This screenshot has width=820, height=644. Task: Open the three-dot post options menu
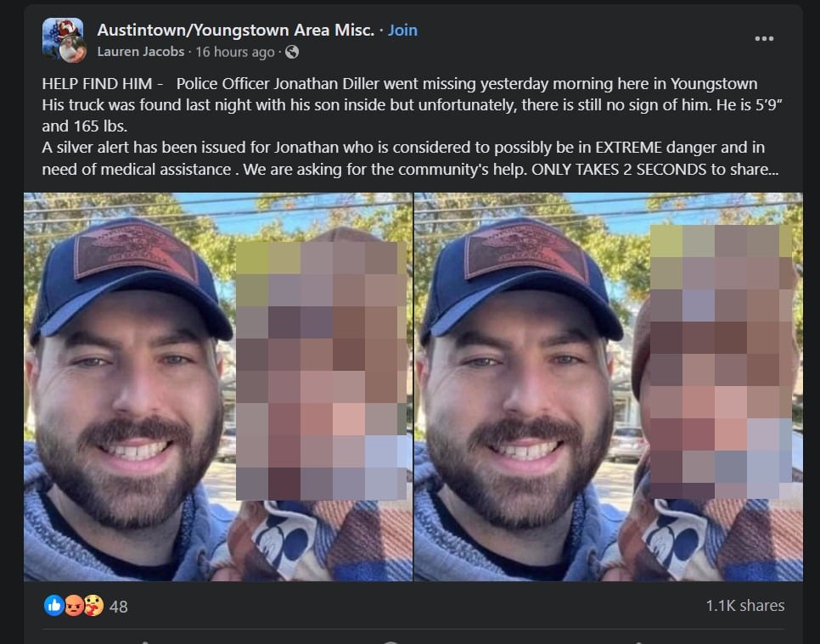pyautogui.click(x=764, y=39)
